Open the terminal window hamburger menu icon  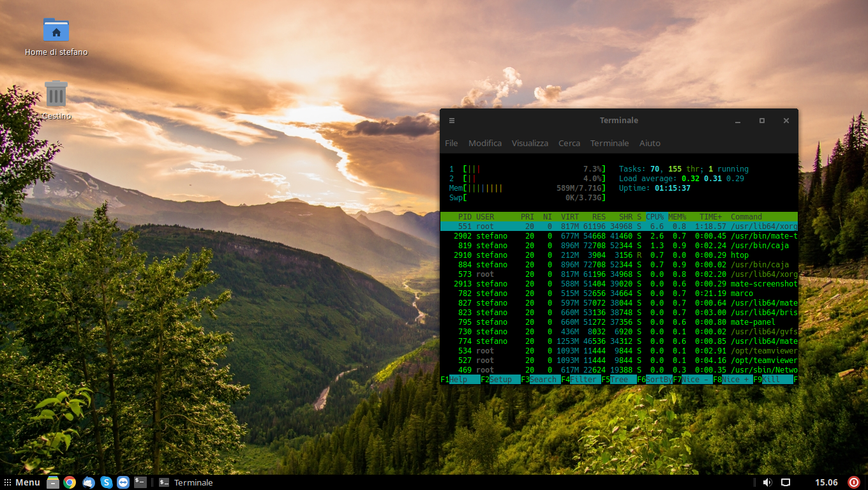tap(452, 121)
